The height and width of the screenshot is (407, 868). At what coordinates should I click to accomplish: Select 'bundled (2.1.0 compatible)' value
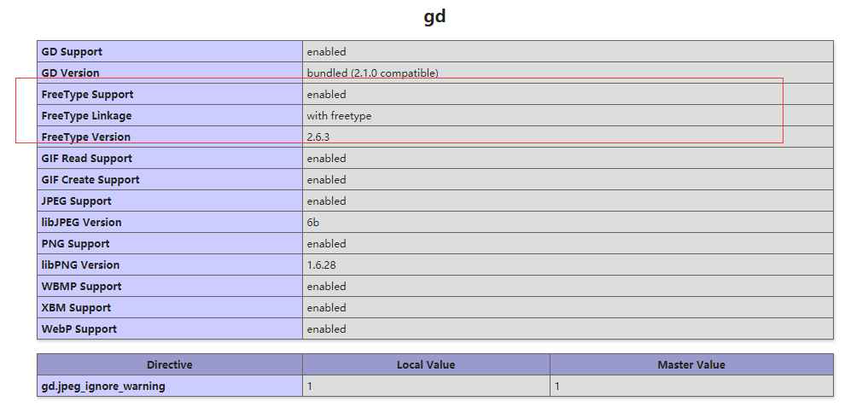pyautogui.click(x=373, y=73)
